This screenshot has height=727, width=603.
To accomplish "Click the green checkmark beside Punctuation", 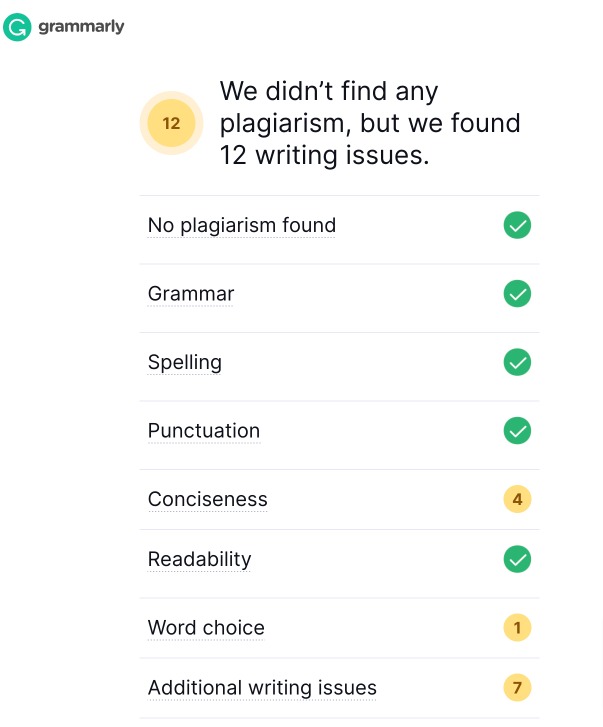I will [517, 431].
